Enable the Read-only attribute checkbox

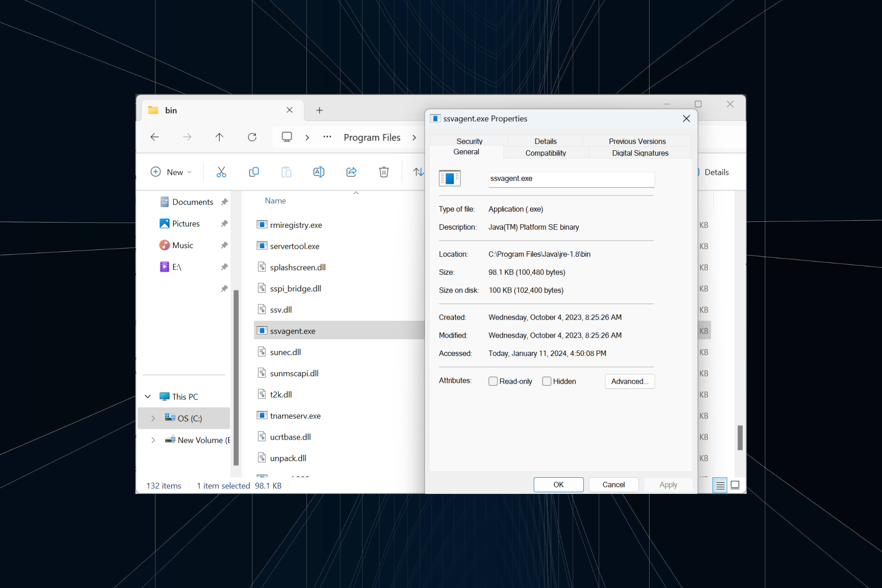pos(493,381)
